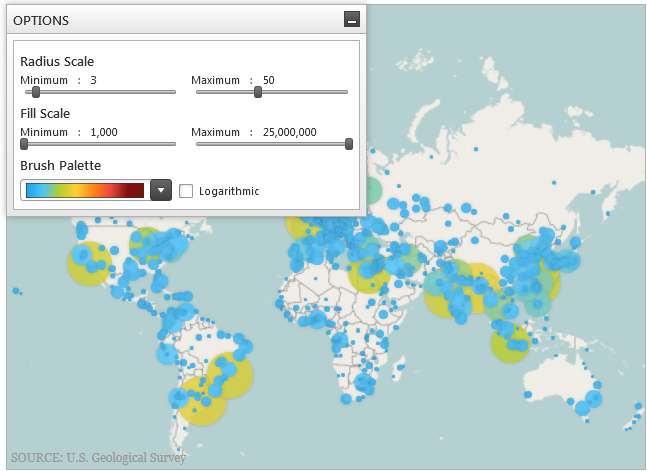Select the yellow-green bubble over Indonesia
The width and height of the screenshot is (647, 471).
point(510,343)
